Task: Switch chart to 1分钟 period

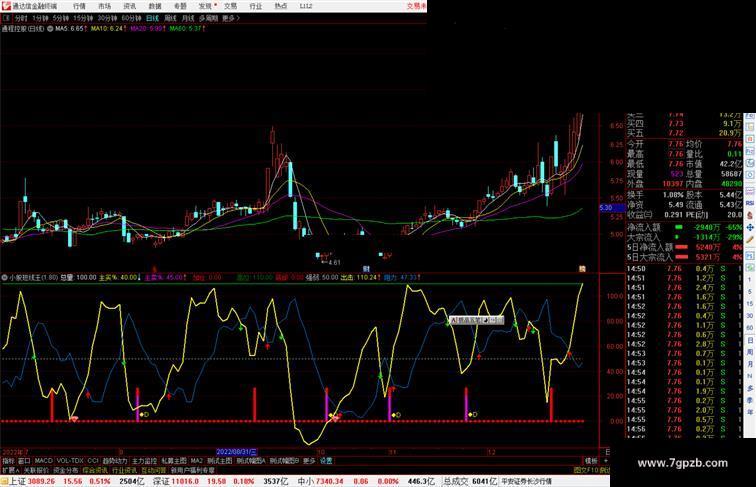Action: coord(40,18)
